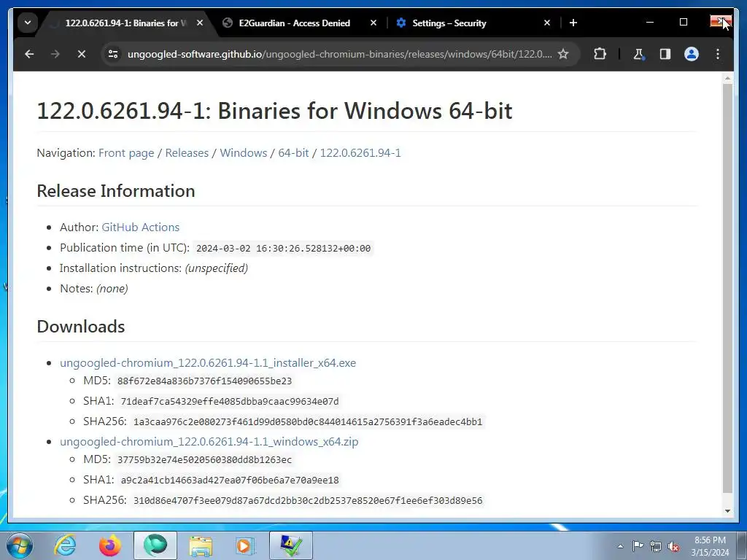The image size is (747, 560).
Task: Open the GitHub Actions author link
Action: (141, 227)
